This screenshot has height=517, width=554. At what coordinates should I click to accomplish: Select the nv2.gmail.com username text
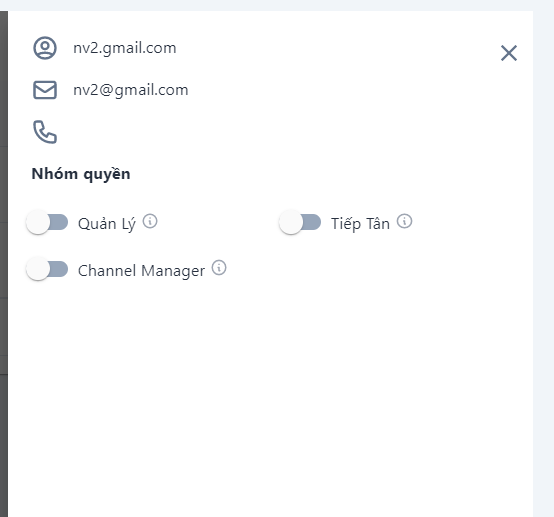(125, 48)
